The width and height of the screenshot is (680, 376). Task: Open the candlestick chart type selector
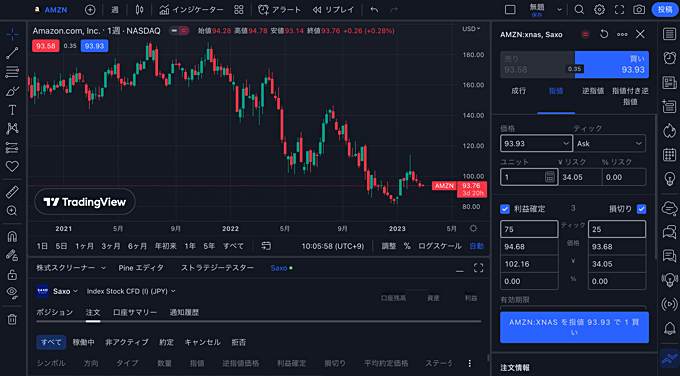tap(139, 10)
